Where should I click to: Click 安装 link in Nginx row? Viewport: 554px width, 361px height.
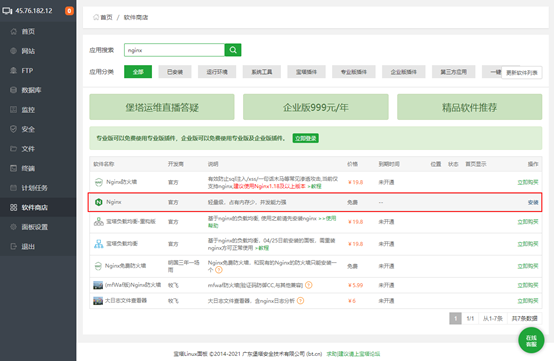point(533,202)
